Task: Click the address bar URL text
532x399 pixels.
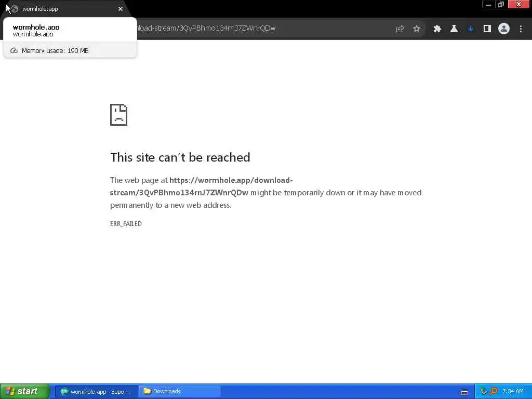Action: click(206, 28)
